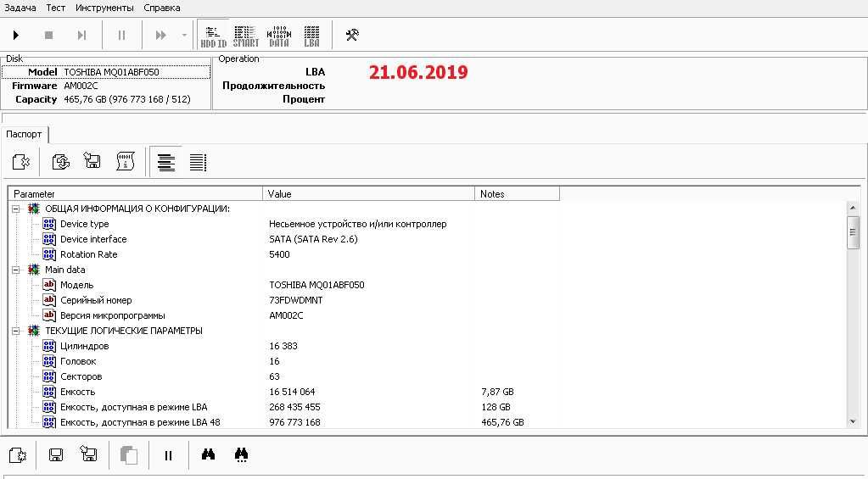Image resolution: width=868 pixels, height=479 pixels.
Task: Click the scroll up arrow of passport list
Action: tap(853, 208)
